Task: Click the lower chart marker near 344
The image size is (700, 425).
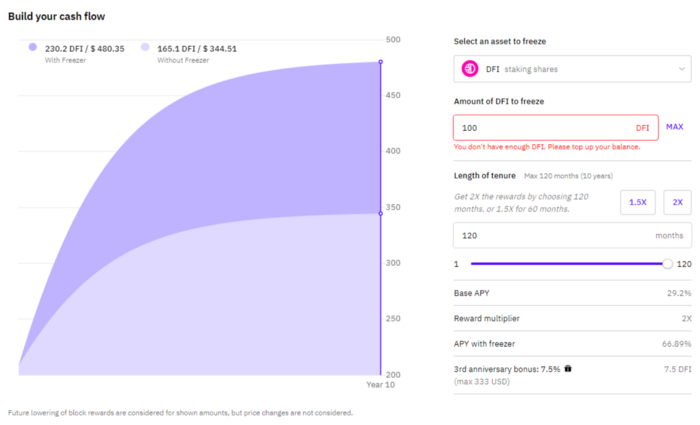Action: [x=381, y=213]
